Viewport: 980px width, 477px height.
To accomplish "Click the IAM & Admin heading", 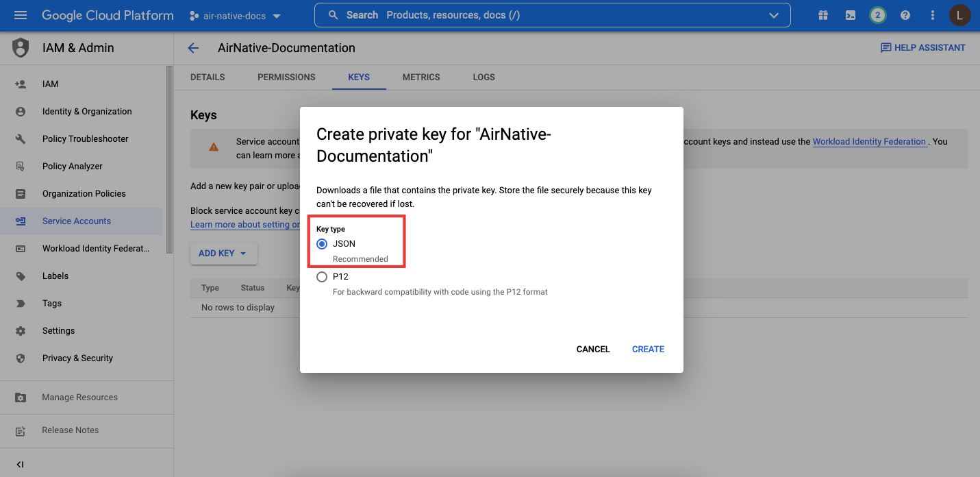I will tap(78, 48).
